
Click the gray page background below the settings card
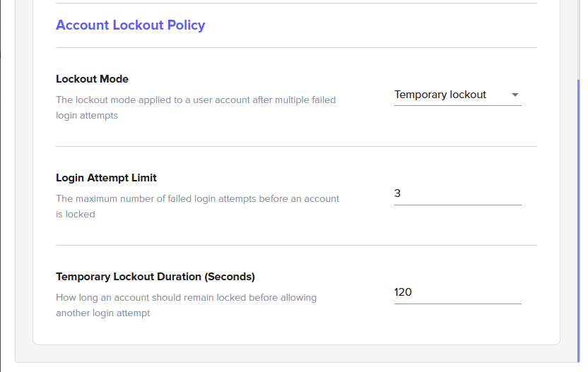point(296,355)
